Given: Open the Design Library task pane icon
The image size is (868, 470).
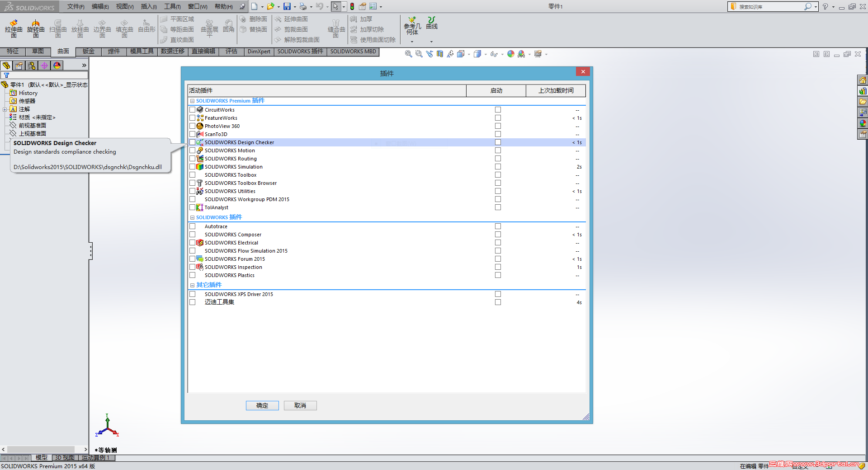Looking at the screenshot, I should [863, 91].
